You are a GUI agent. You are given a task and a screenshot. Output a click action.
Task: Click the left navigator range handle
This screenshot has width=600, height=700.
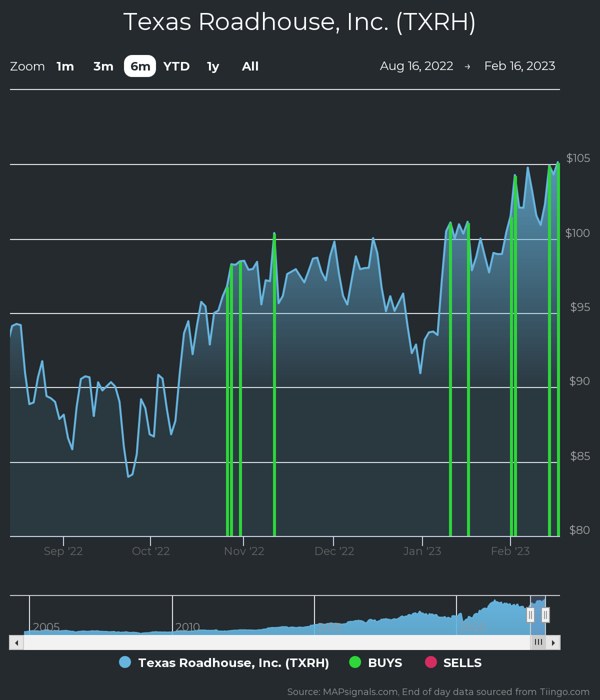[530, 614]
